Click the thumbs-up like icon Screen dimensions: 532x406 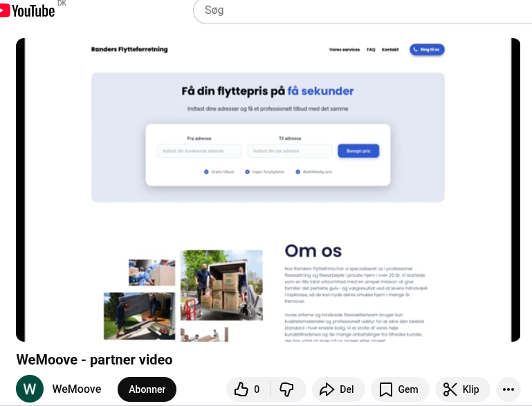[241, 389]
